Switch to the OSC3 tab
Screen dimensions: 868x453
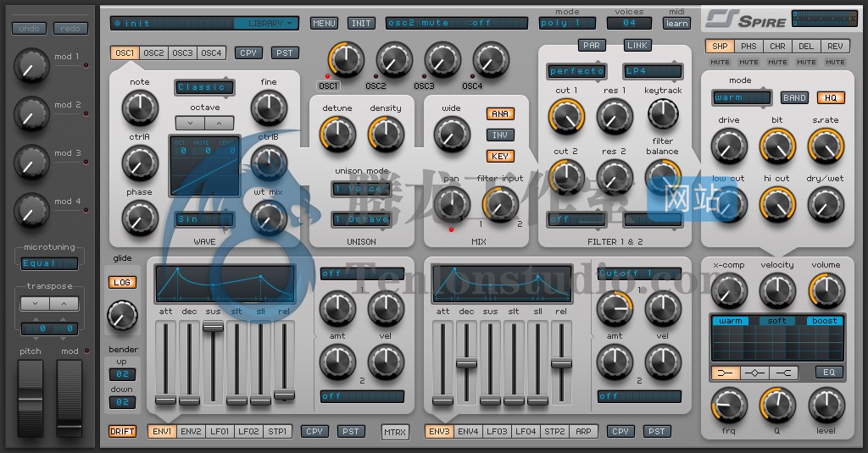[182, 53]
